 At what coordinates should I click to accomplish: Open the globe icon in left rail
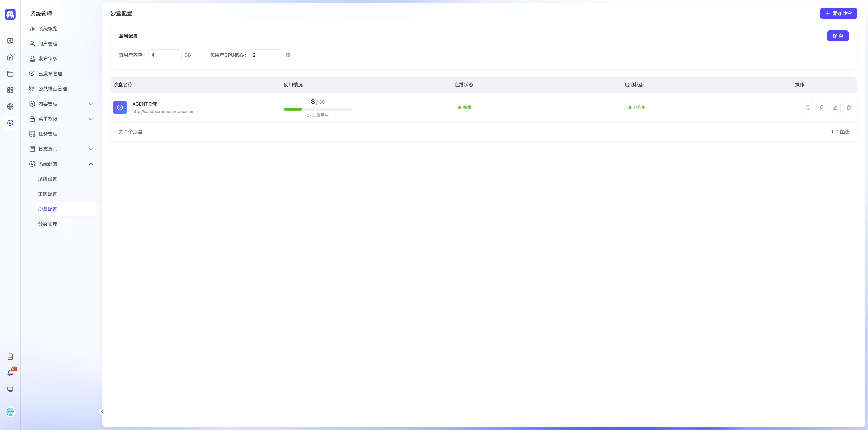[x=10, y=106]
